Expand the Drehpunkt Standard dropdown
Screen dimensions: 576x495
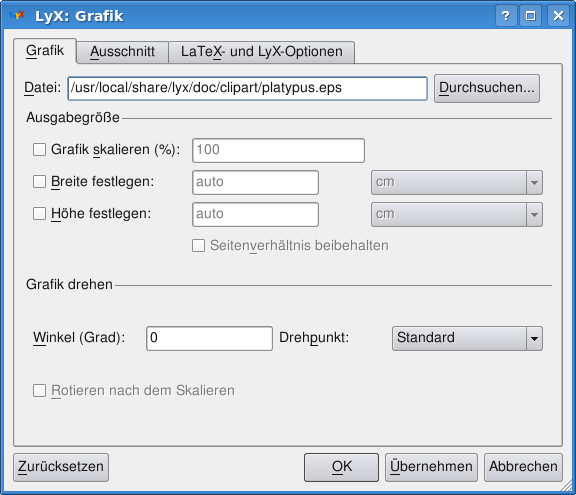(x=467, y=338)
